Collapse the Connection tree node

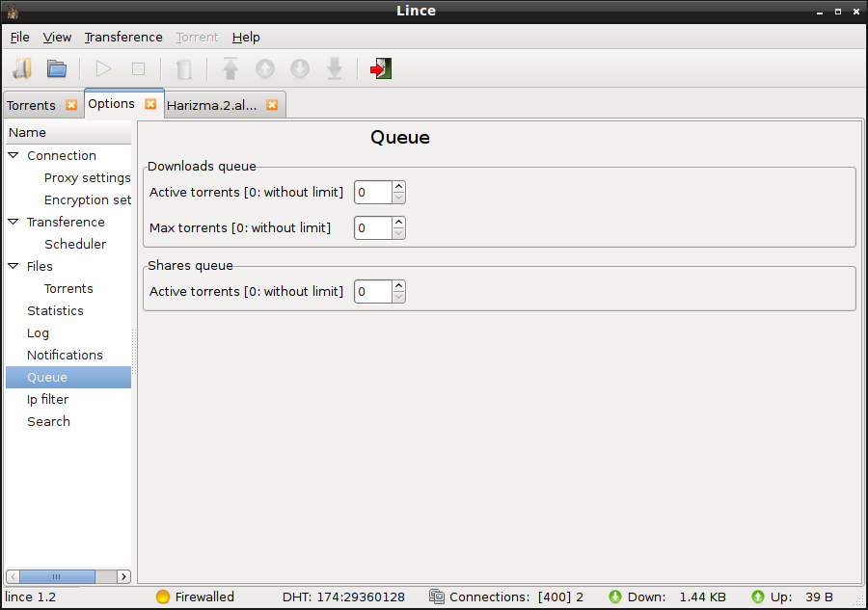[14, 155]
